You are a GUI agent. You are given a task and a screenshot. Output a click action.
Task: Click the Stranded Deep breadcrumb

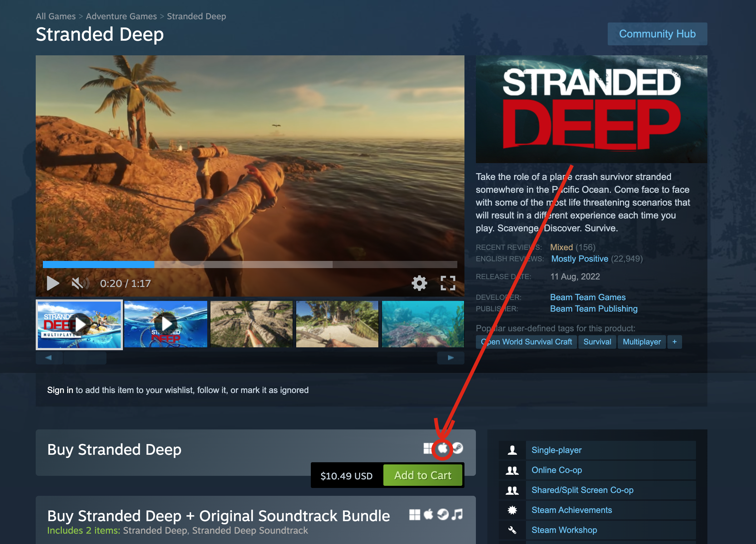coord(197,16)
